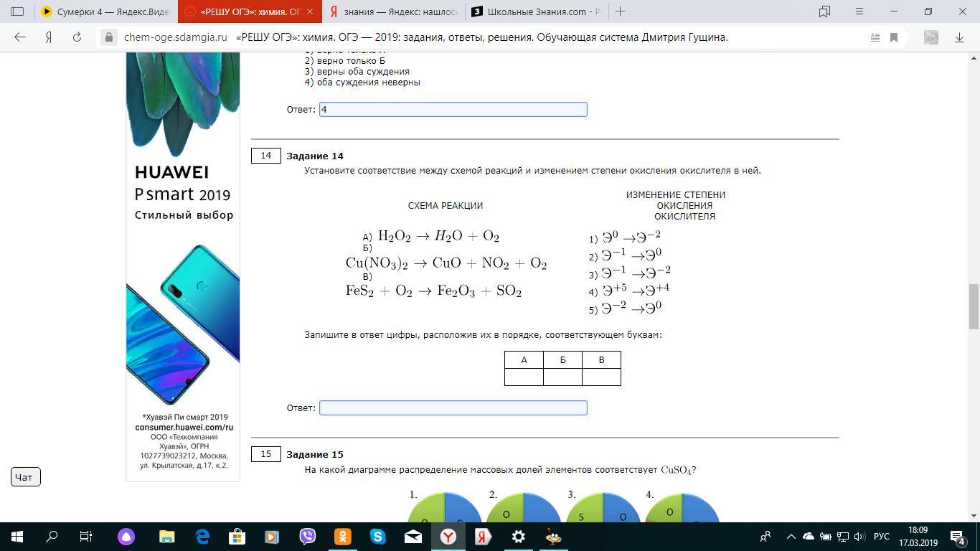Screen dimensions: 980x551
Task: Click the Задание 15 heading
Action: pyautogui.click(x=315, y=454)
